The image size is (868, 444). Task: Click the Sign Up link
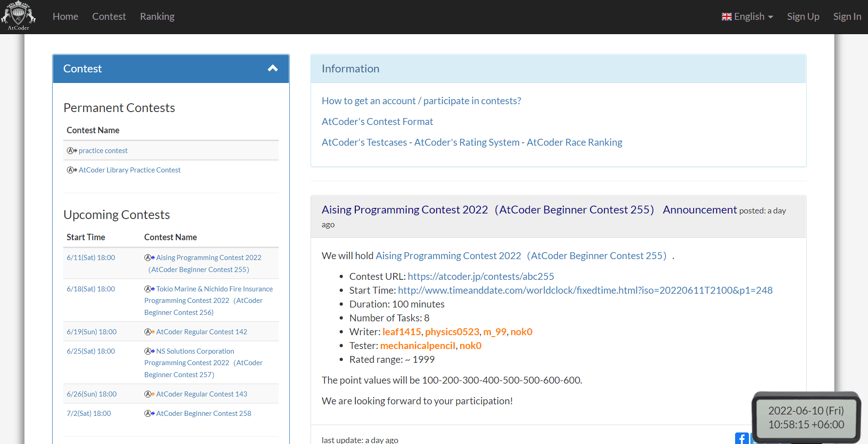tap(803, 17)
